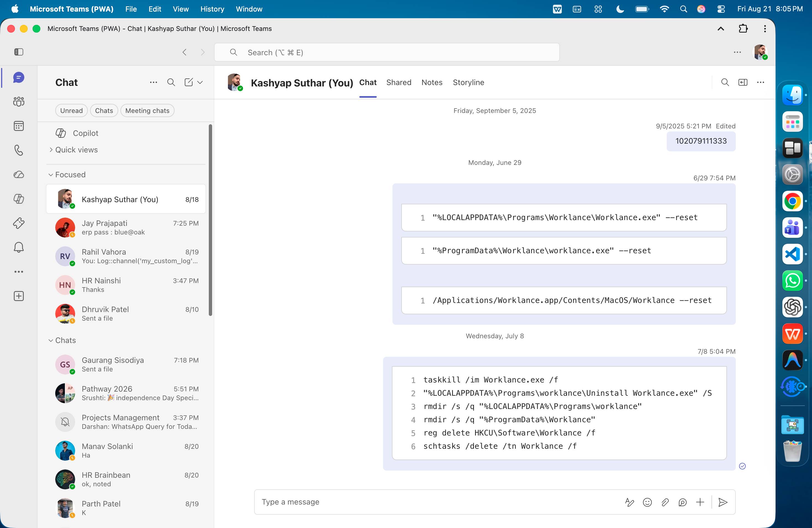Focus the Type a message field
The height and width of the screenshot is (528, 812).
437,502
